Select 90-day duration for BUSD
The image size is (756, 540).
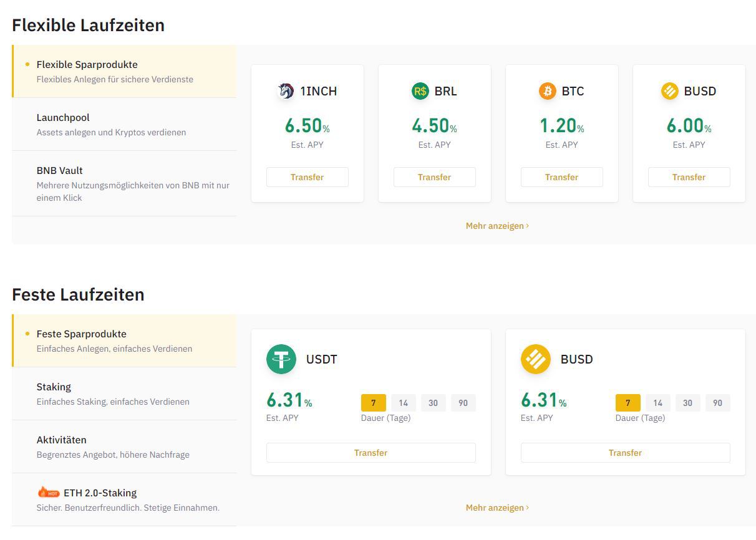coord(717,403)
